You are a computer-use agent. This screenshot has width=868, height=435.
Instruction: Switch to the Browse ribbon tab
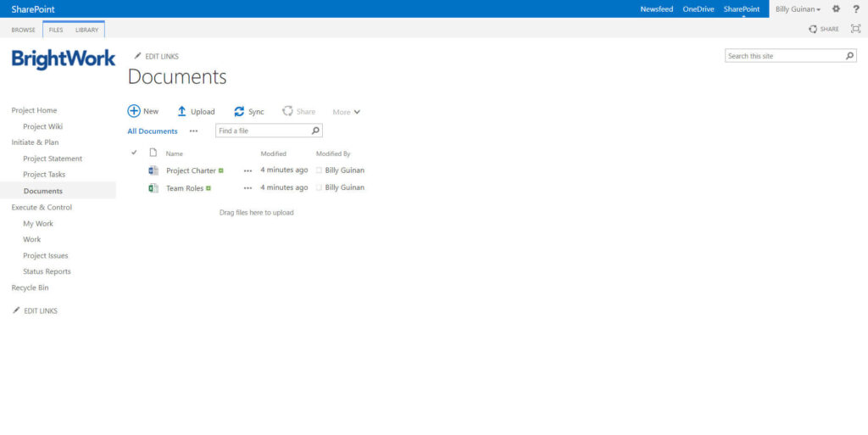(x=23, y=30)
